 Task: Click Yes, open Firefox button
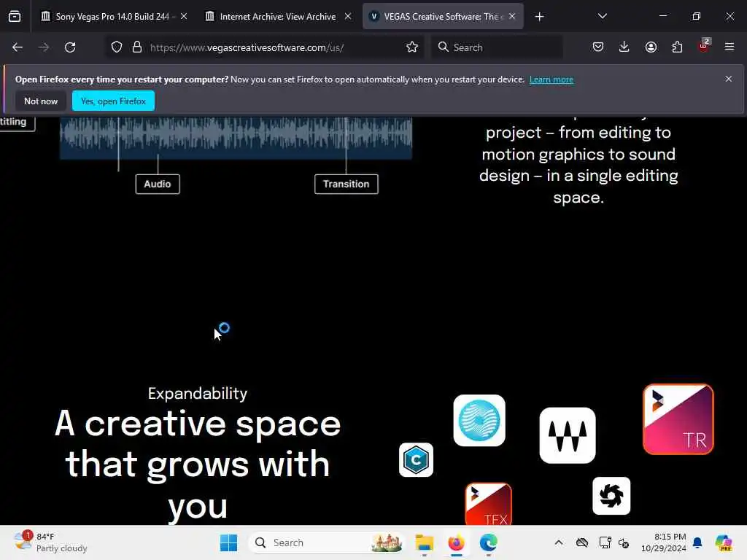pyautogui.click(x=113, y=101)
